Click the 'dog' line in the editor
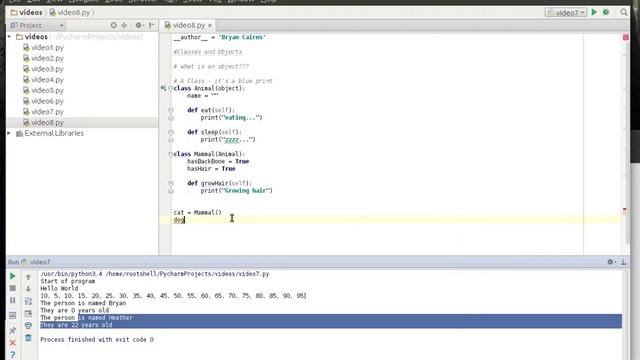 [x=179, y=220]
